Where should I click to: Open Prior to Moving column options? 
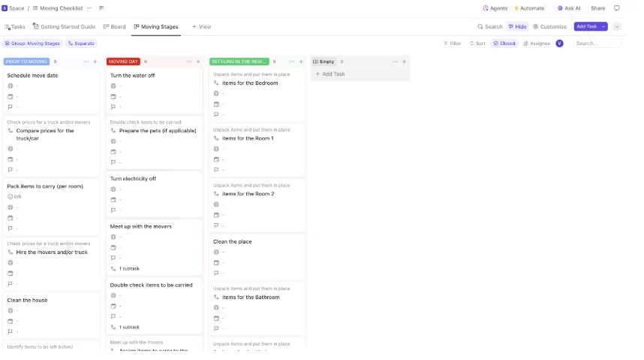[x=86, y=62]
